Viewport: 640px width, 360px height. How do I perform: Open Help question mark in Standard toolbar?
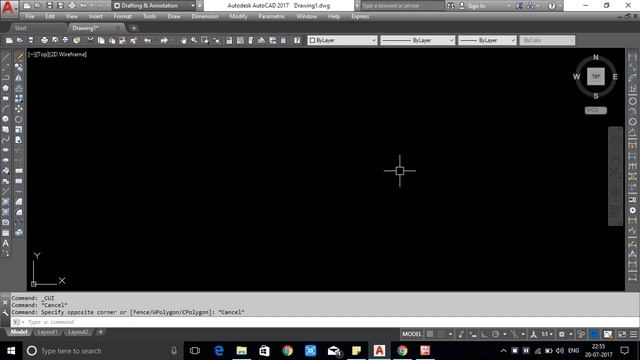click(297, 40)
